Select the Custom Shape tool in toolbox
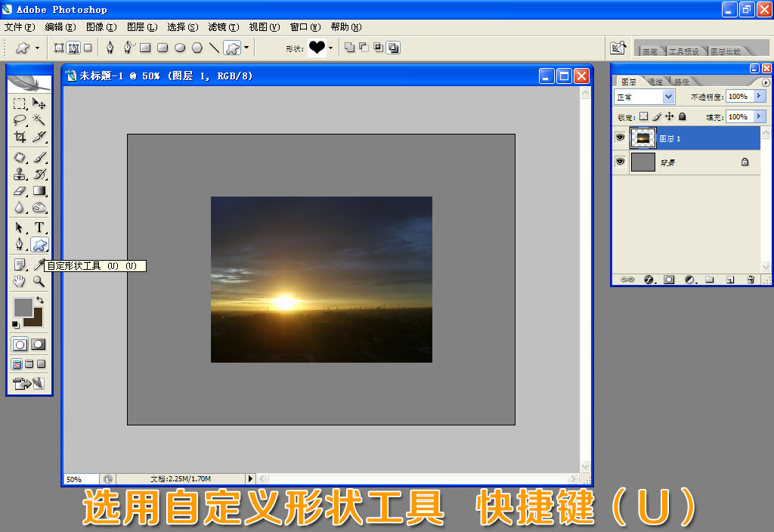 tap(39, 244)
